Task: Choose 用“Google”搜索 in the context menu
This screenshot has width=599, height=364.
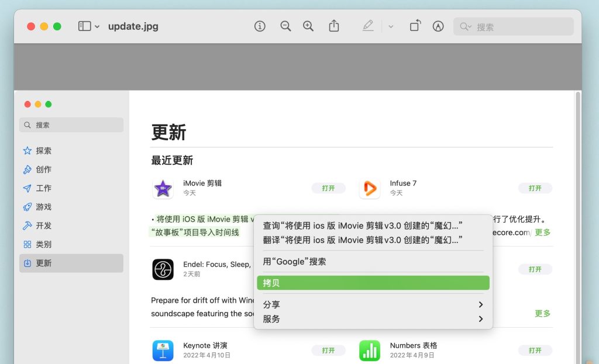Action: (x=373, y=261)
